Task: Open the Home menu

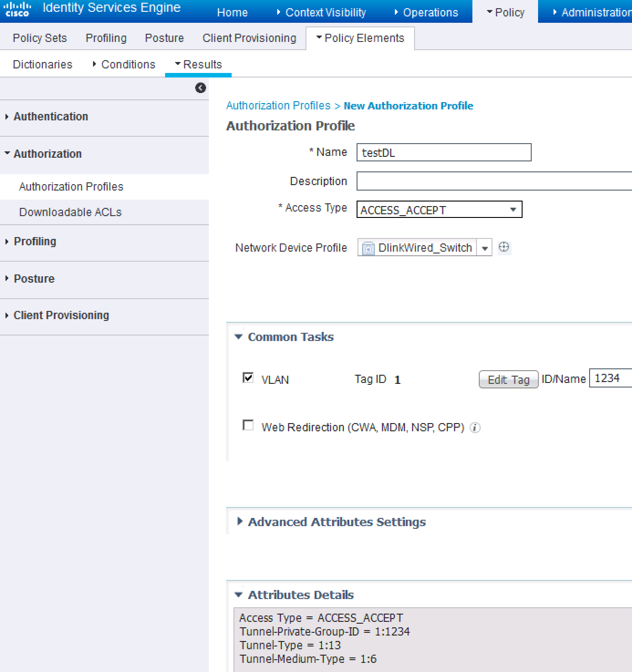Action: [x=232, y=12]
